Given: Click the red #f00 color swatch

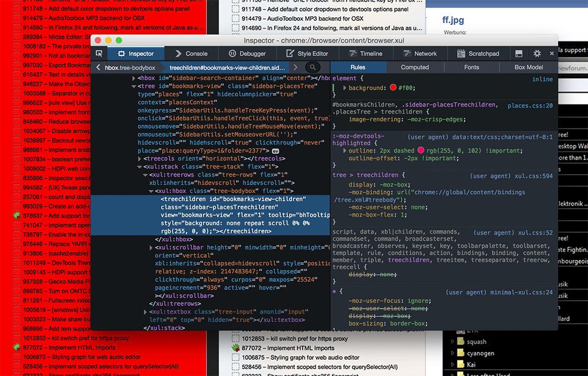Looking at the screenshot, I should pyautogui.click(x=393, y=88).
